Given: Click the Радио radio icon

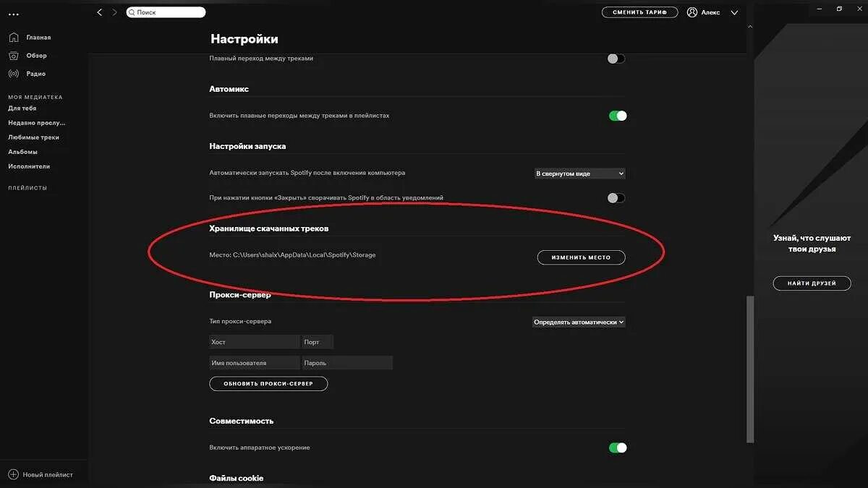Looking at the screenshot, I should (14, 74).
